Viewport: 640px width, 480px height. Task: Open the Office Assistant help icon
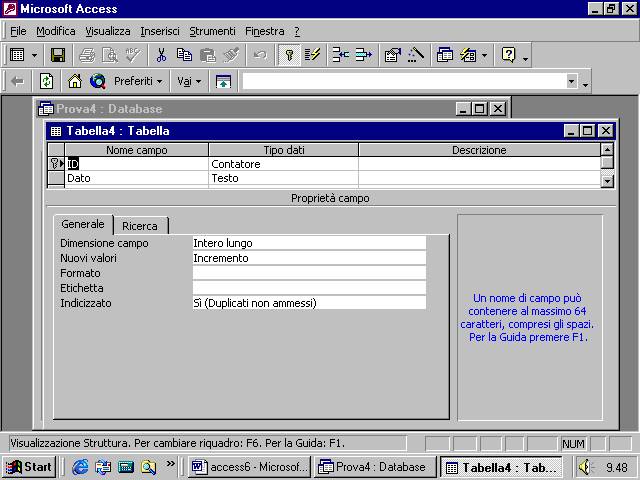(x=509, y=55)
